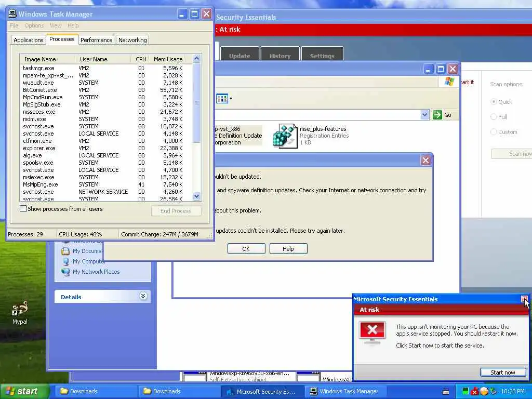Click the Safely Remove Hardware tray icon
532x399 pixels.
click(493, 391)
